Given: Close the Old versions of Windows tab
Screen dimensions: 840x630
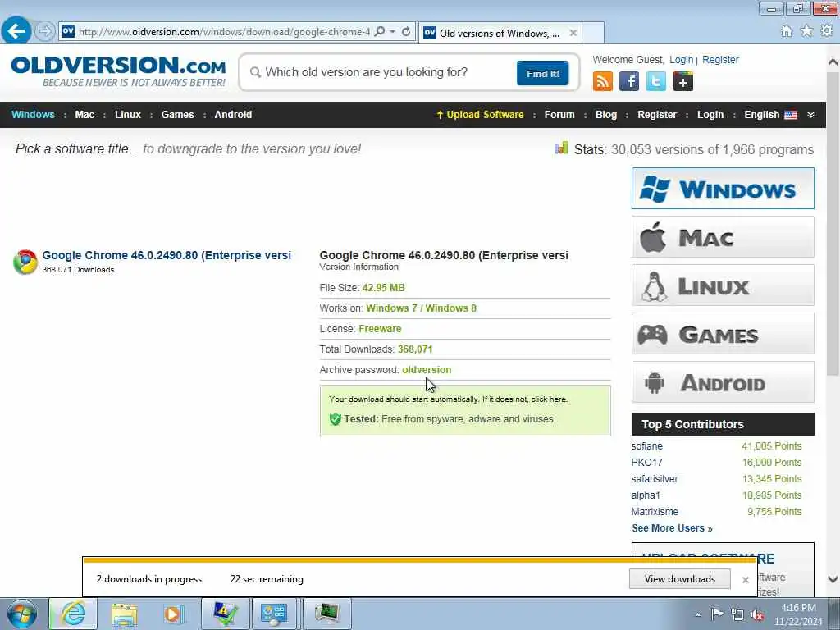Looking at the screenshot, I should [573, 33].
